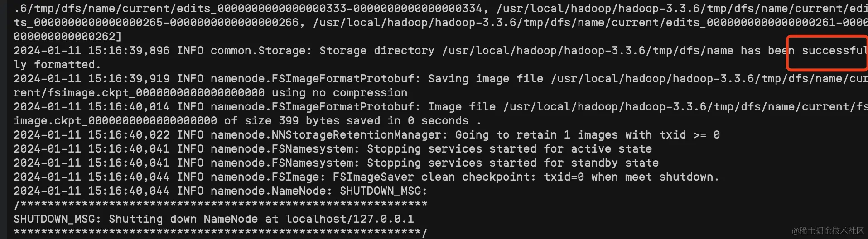Screen dimensions: 868x239
Task: Click the 稀土掘金技术社区 watermark
Action: pyautogui.click(x=828, y=230)
